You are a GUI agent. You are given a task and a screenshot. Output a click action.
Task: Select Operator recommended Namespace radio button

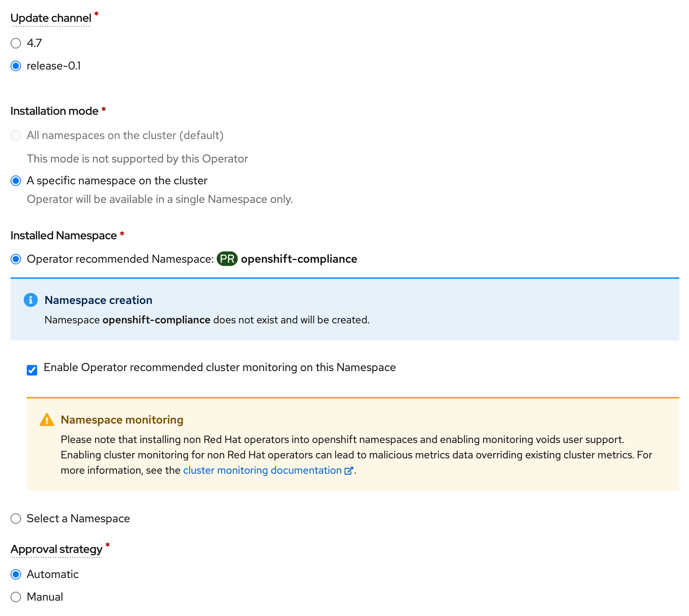click(16, 259)
